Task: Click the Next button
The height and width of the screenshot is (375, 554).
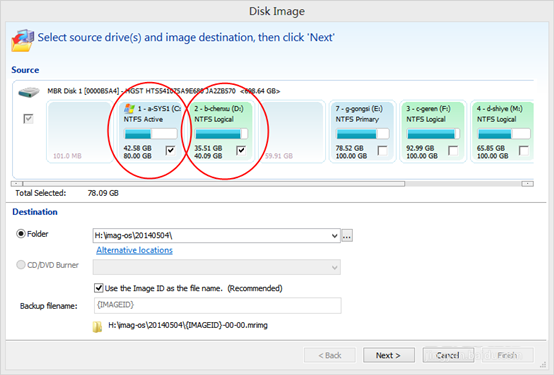Action: (388, 355)
